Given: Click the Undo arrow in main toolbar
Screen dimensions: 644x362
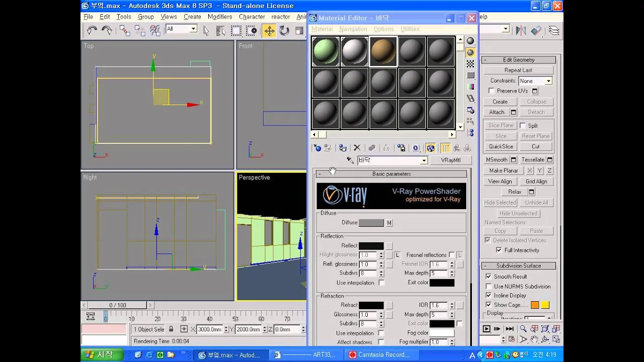Looking at the screenshot, I should 92,31.
